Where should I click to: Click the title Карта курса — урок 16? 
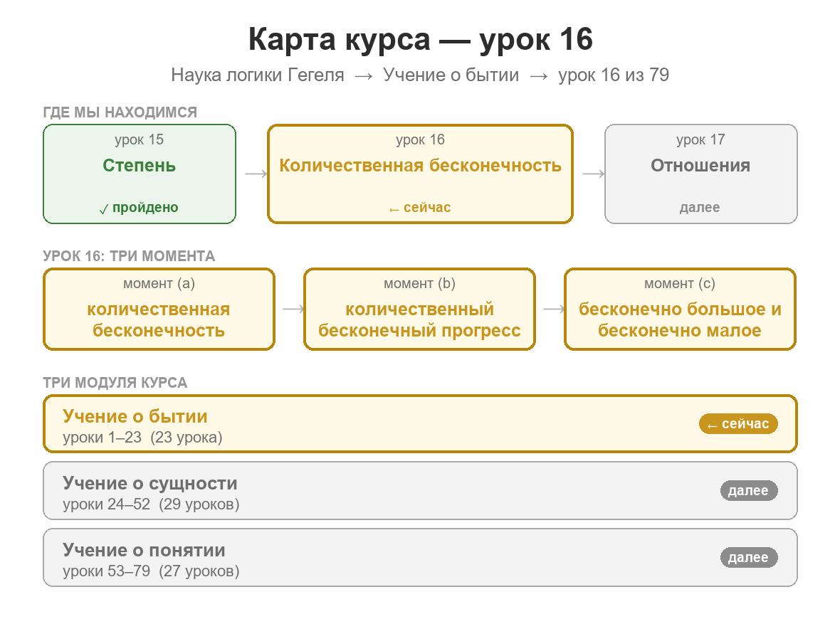click(420, 39)
